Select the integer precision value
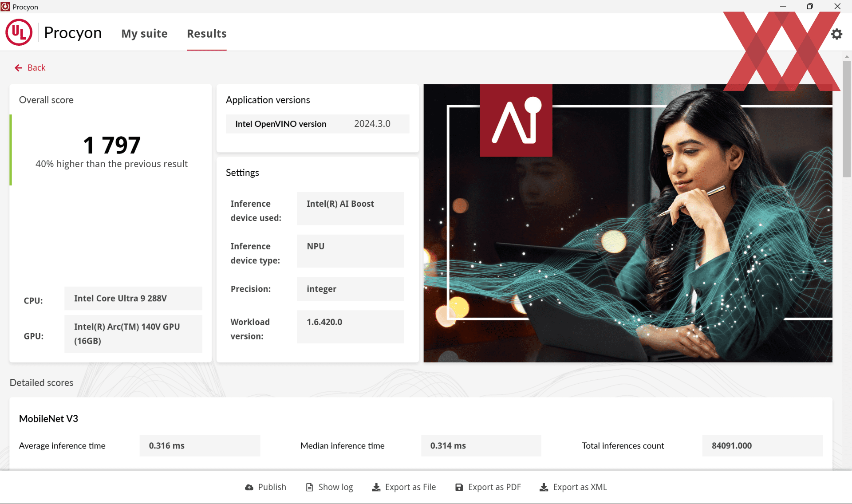This screenshot has width=852, height=504. click(x=351, y=289)
